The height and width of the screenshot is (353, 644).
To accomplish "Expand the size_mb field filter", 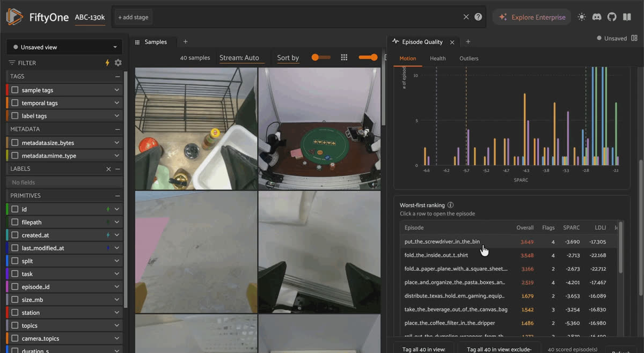I will (x=116, y=299).
